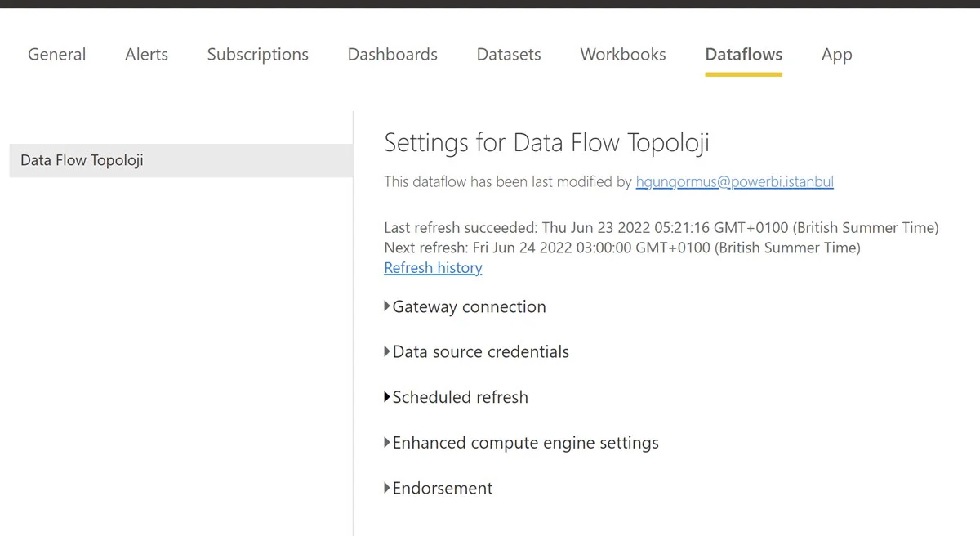Switch to the Workbooks tab
This screenshot has width=980, height=536.
click(623, 55)
